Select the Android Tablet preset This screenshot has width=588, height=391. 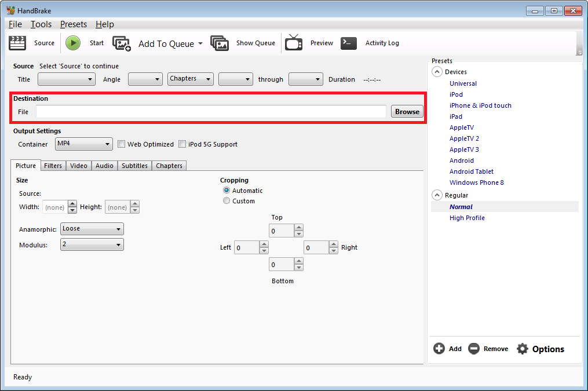tap(472, 171)
